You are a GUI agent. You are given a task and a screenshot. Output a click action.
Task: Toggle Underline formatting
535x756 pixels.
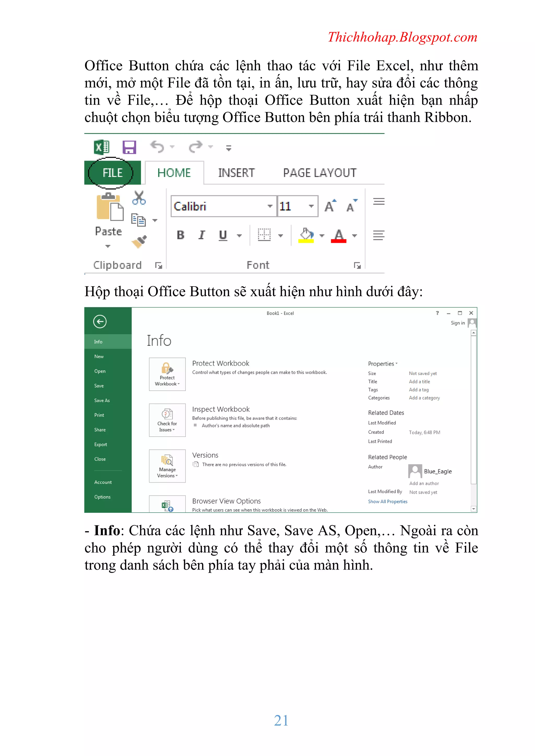coord(223,235)
